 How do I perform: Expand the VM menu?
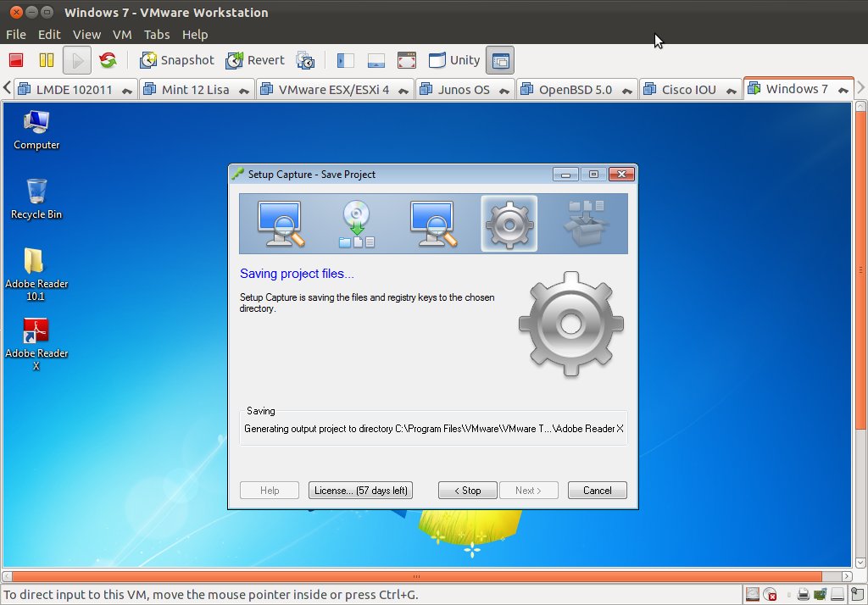tap(121, 35)
